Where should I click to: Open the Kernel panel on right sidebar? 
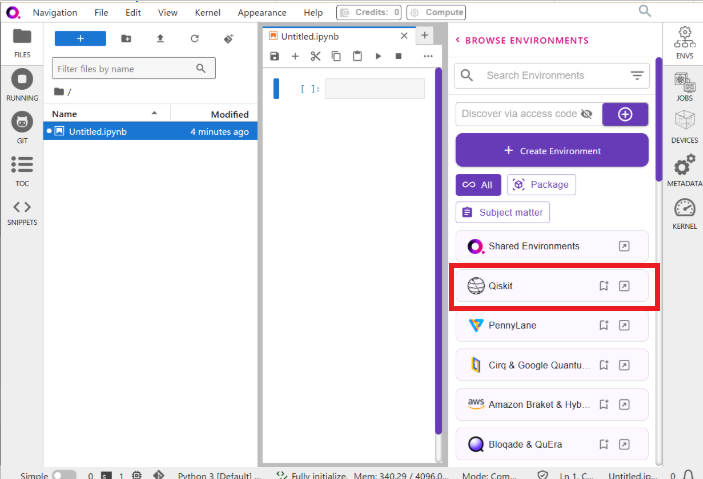[x=685, y=213]
